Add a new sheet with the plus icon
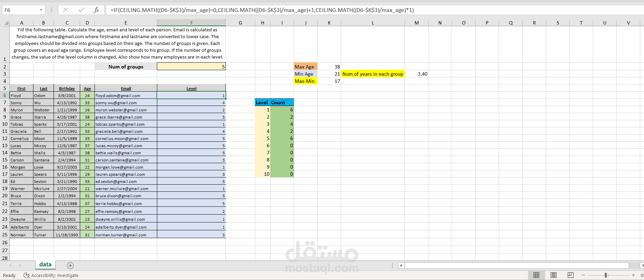The image size is (644, 280). pos(70,265)
